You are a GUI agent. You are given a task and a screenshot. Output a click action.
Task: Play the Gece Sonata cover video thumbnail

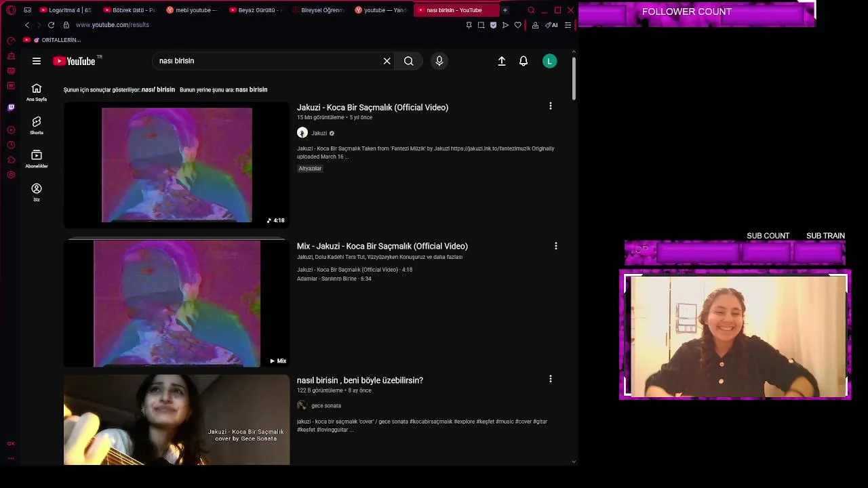pyautogui.click(x=176, y=420)
